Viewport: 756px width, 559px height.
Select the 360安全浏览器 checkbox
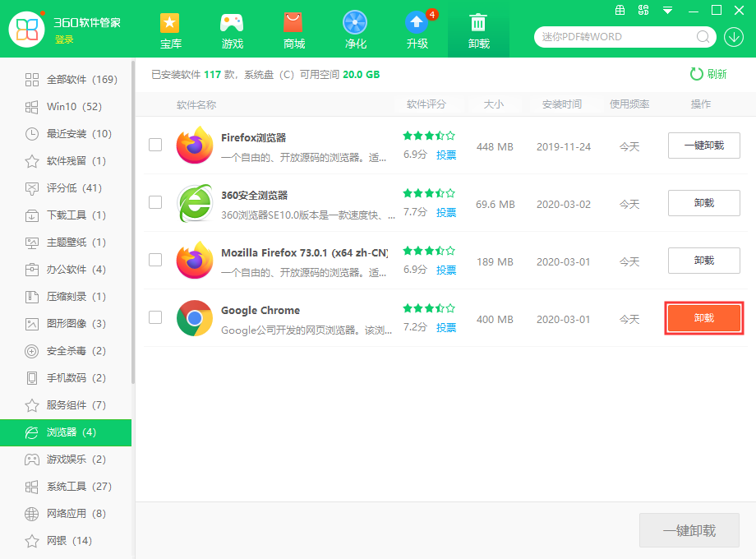(155, 202)
